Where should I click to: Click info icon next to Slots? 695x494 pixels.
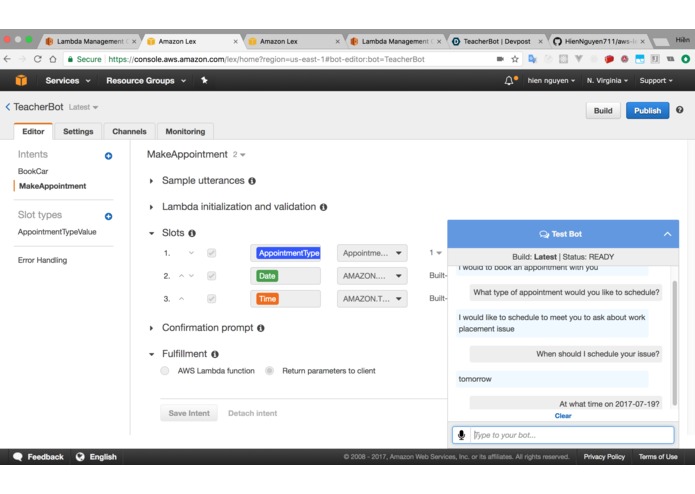point(192,233)
